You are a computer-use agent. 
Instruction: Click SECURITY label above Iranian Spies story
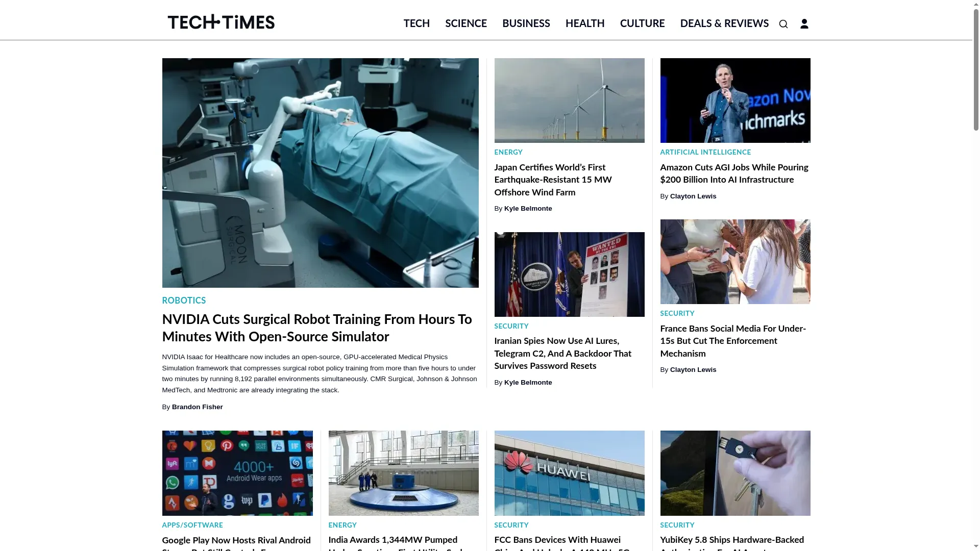(511, 326)
